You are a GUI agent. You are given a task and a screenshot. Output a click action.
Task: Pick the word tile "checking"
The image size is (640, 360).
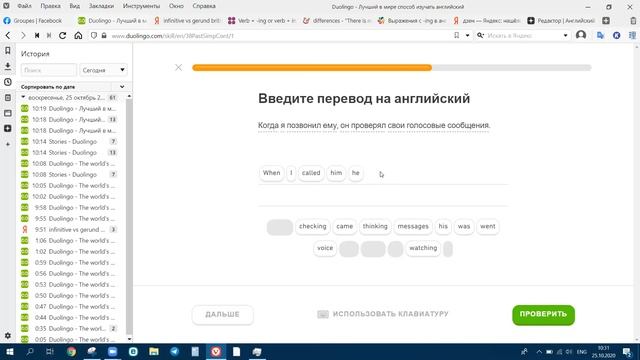[313, 226]
